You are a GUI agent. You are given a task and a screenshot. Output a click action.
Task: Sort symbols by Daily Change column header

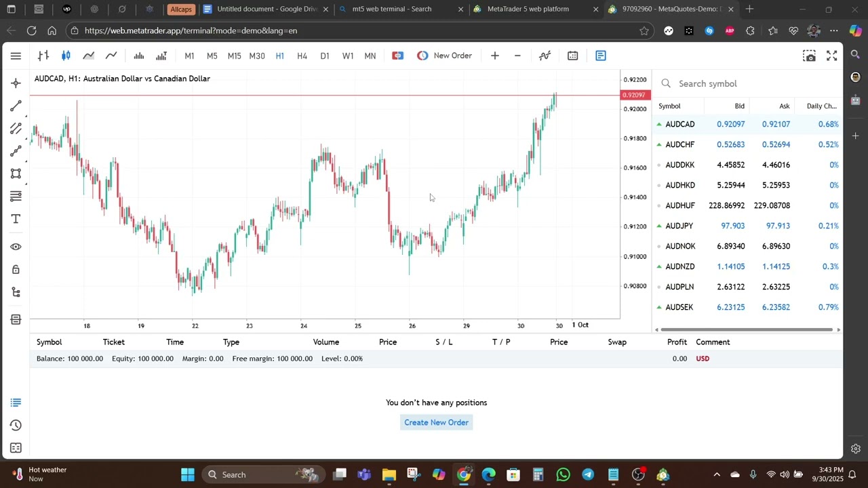[821, 106]
